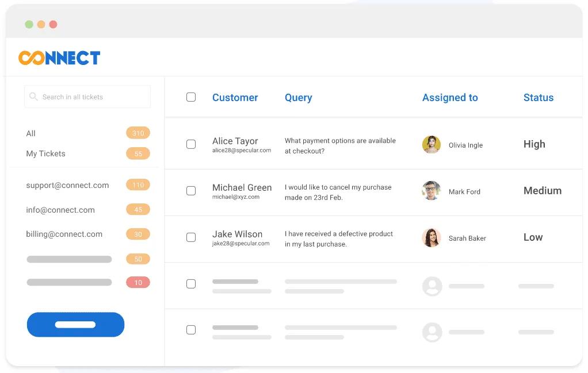Click the Assigned to column header
The image size is (588, 373).
[x=450, y=98]
